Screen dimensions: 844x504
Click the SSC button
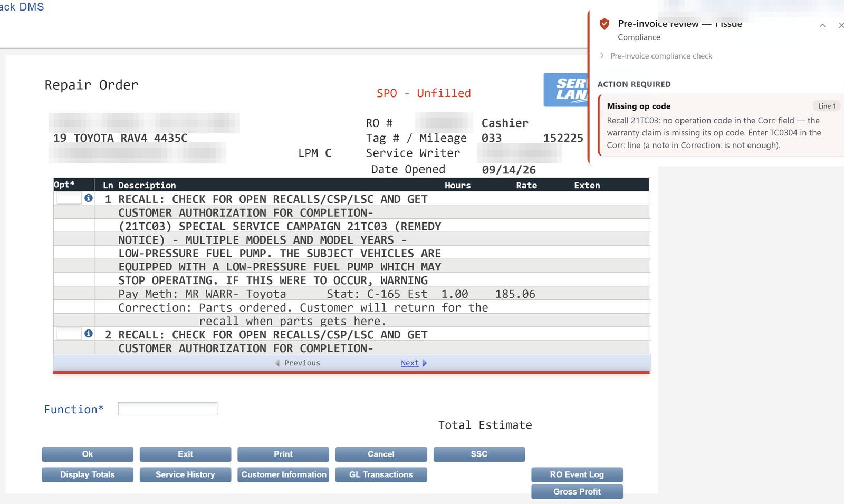[479, 454]
